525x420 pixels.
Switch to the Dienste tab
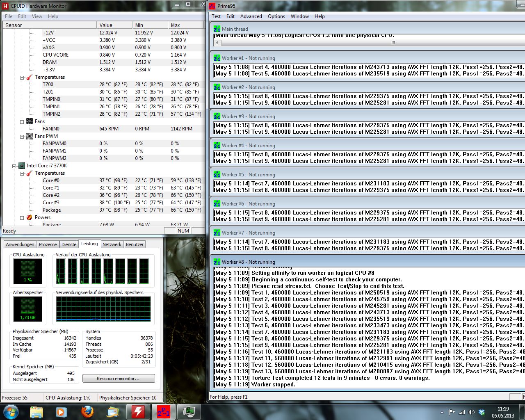pyautogui.click(x=69, y=244)
